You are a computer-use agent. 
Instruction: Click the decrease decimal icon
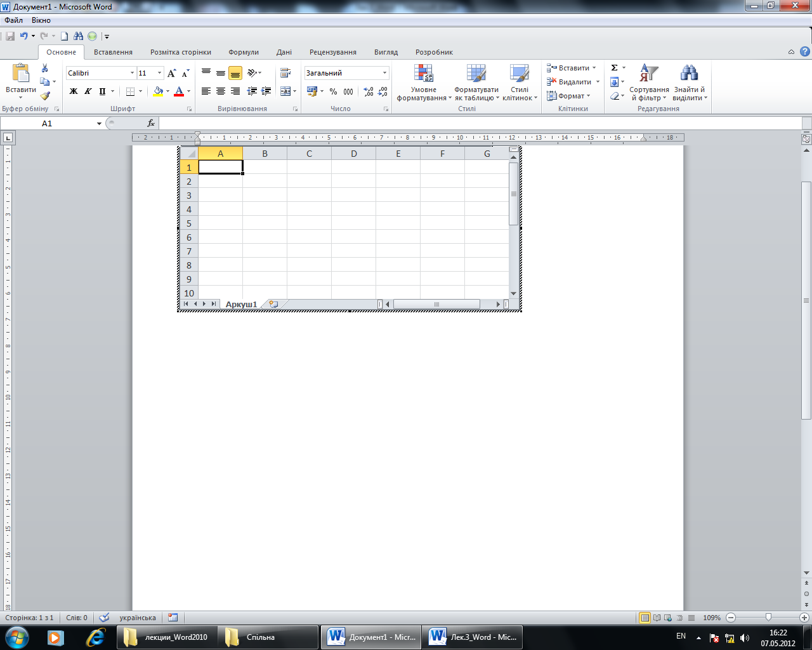pyautogui.click(x=383, y=91)
